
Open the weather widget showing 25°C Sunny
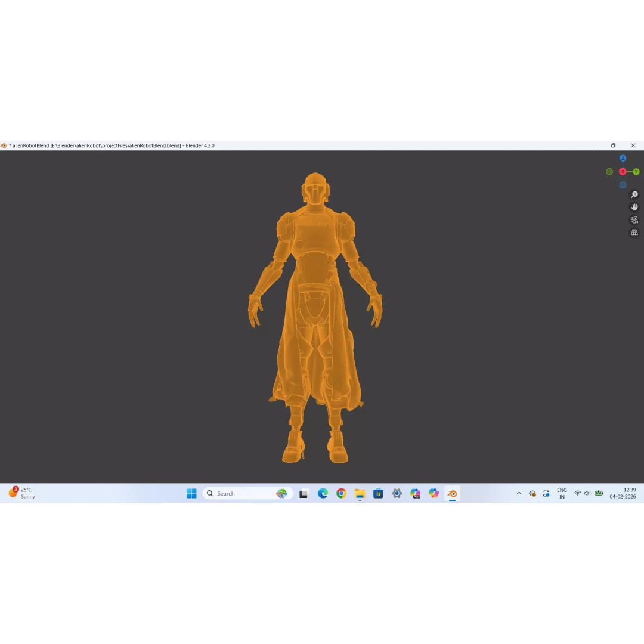[21, 493]
